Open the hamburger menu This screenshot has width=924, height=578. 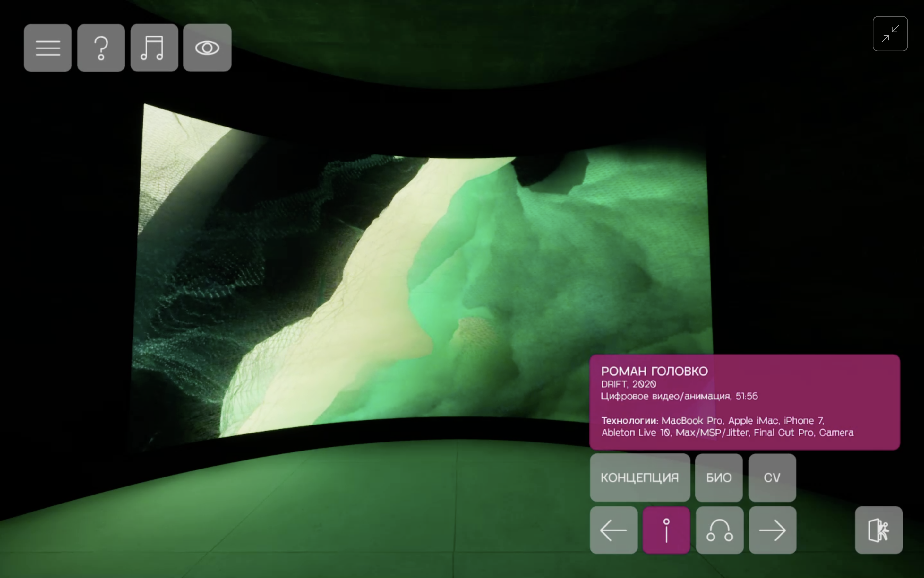[x=48, y=48]
